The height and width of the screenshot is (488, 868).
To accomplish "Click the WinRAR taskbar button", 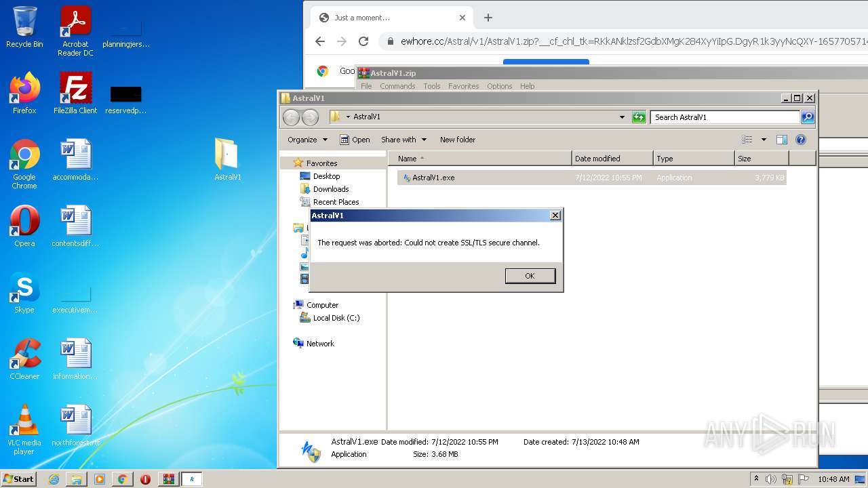I will pos(168,479).
